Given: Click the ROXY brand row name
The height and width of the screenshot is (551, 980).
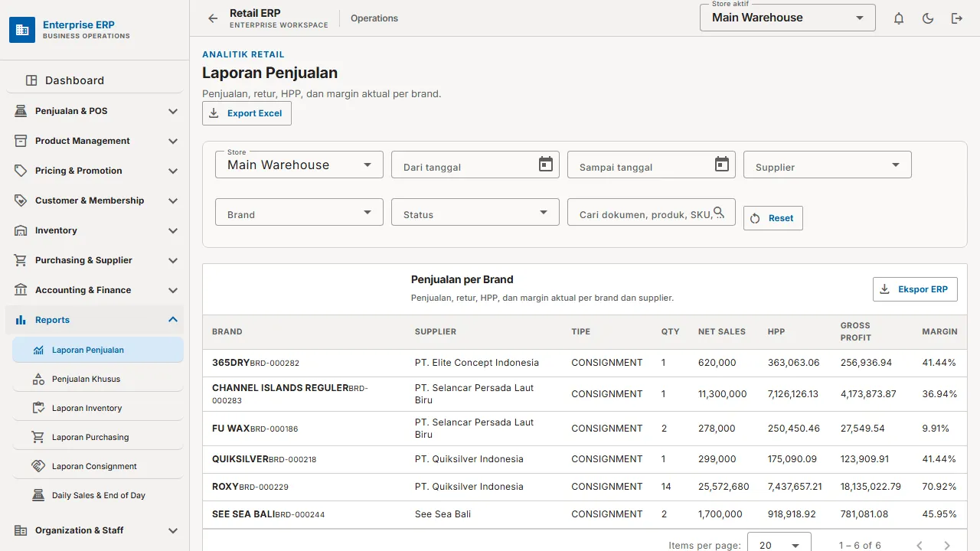Looking at the screenshot, I should pos(225,487).
